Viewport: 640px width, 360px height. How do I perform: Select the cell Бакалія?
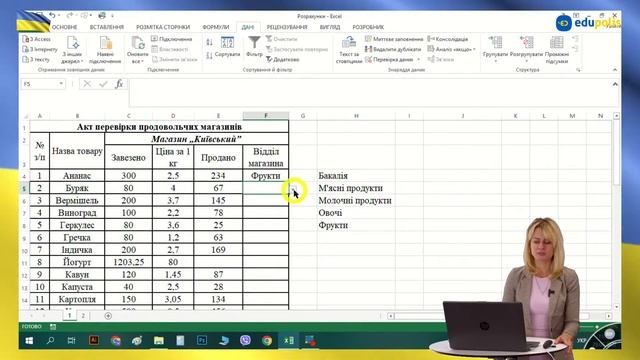(x=356, y=176)
